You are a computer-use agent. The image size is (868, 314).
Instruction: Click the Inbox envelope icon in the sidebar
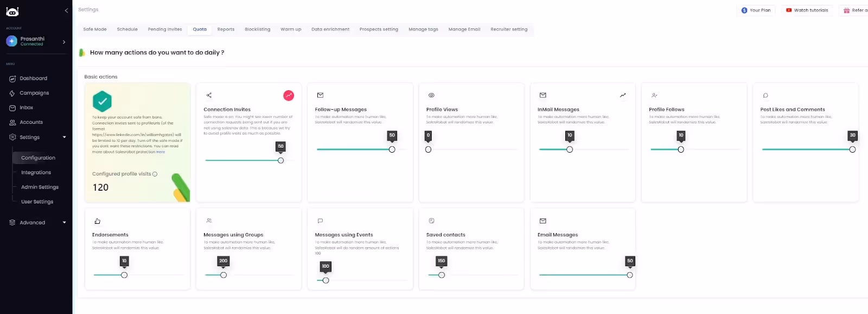(x=12, y=108)
